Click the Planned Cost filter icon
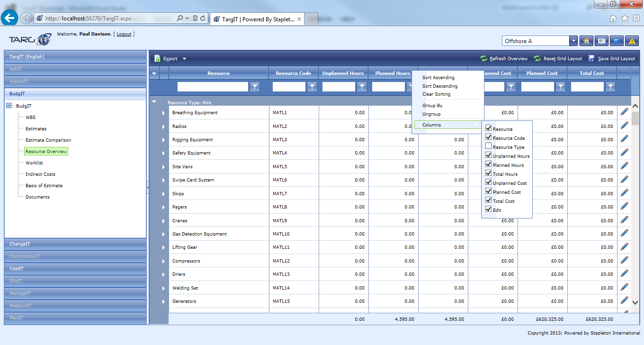The height and width of the screenshot is (345, 644). 561,87
